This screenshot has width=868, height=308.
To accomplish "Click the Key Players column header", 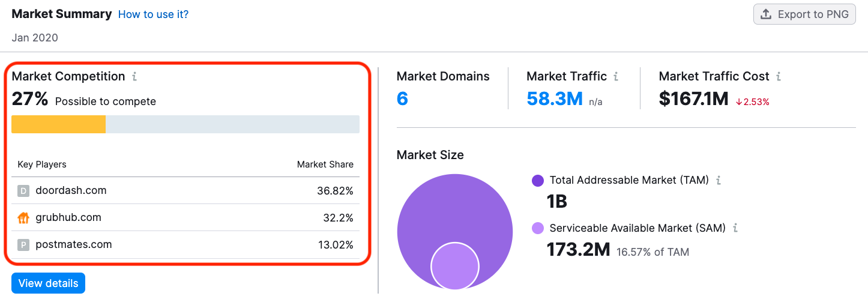I will pos(42,165).
